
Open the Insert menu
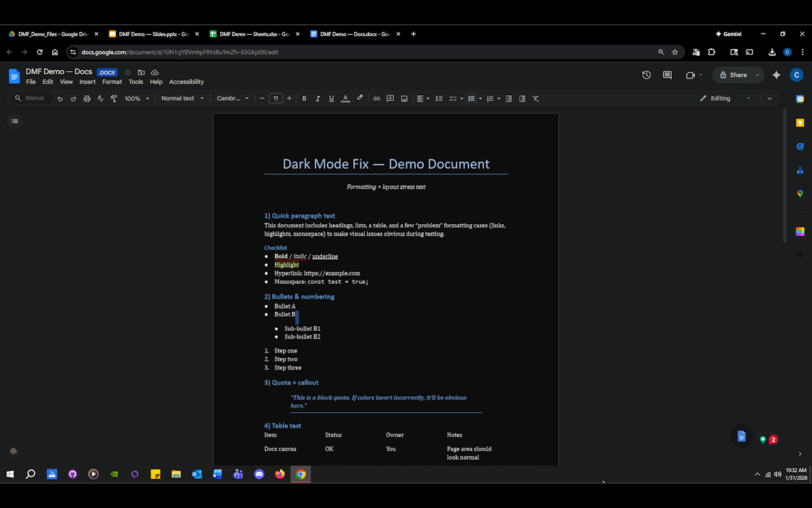coord(88,82)
